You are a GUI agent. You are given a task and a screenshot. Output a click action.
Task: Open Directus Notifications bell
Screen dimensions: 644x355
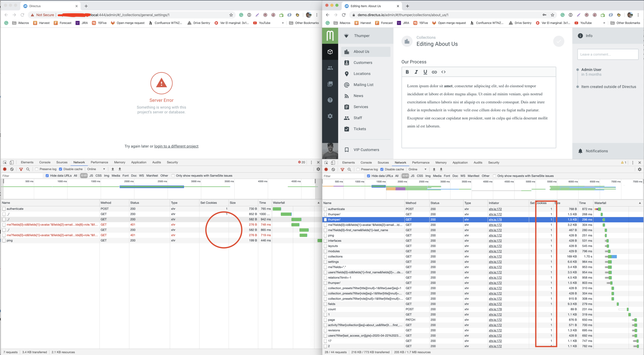[x=580, y=151]
